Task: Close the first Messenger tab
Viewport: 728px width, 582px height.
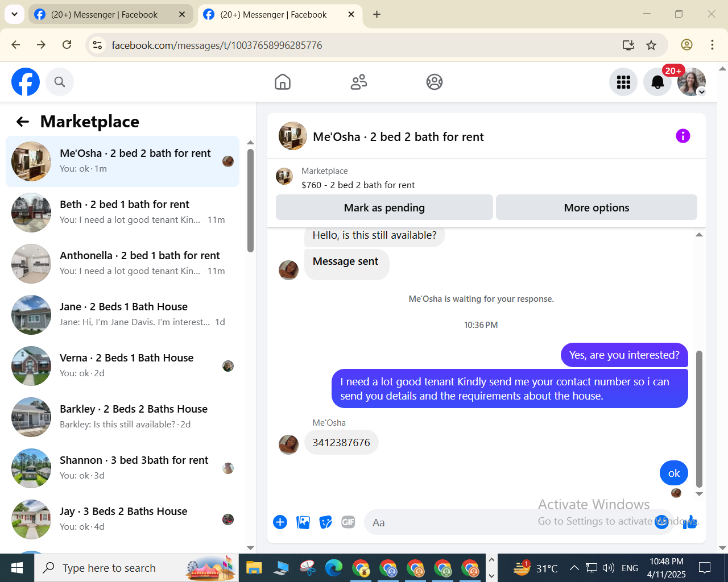Action: pyautogui.click(x=182, y=15)
